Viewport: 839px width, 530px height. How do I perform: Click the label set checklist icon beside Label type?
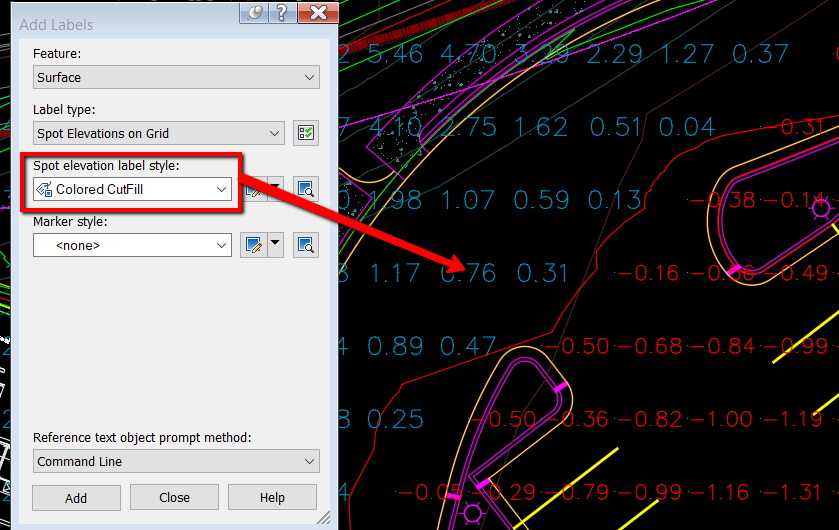click(306, 133)
